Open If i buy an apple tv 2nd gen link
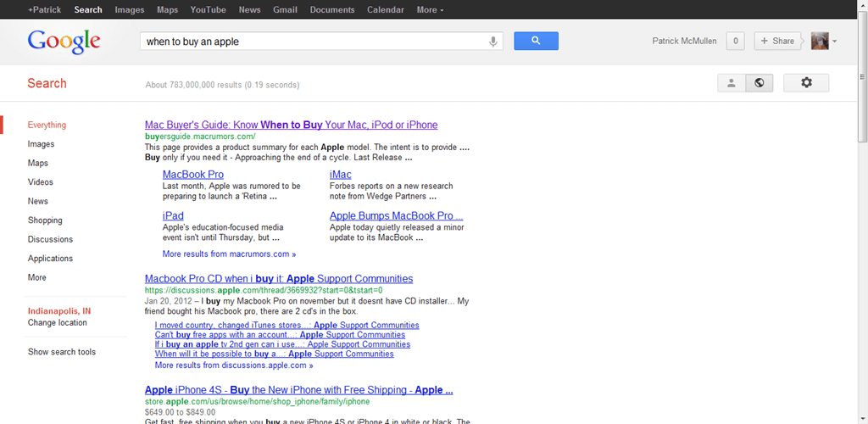This screenshot has width=868, height=424. click(x=282, y=344)
